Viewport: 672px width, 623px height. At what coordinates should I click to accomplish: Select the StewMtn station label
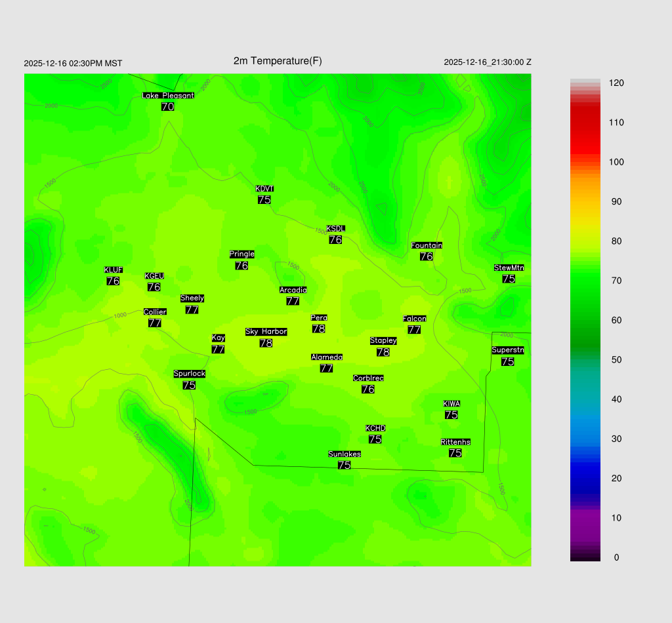tap(509, 268)
